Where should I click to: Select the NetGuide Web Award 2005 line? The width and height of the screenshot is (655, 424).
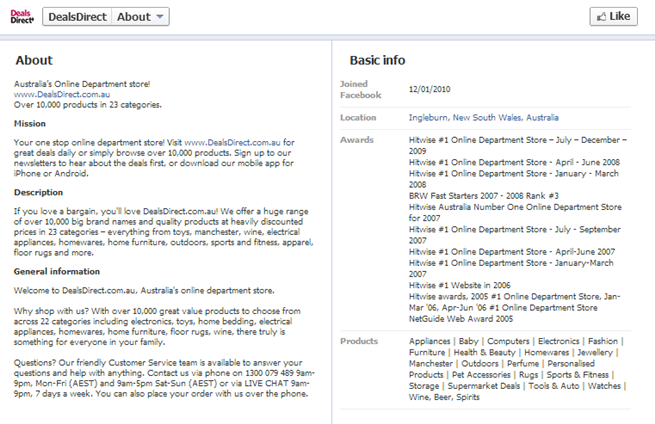tap(461, 319)
